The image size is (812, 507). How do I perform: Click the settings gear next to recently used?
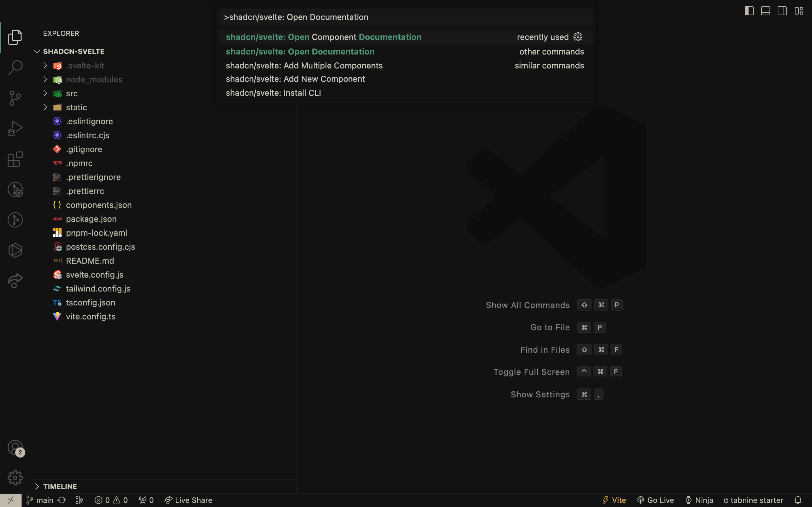pyautogui.click(x=578, y=36)
